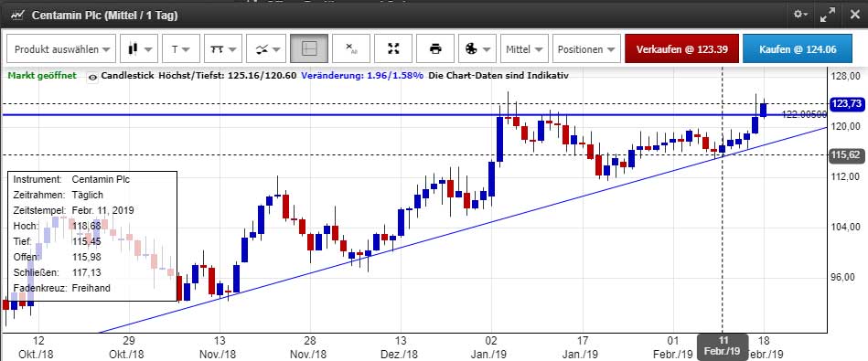The width and height of the screenshot is (868, 361).
Task: Click the Fadenkreuz value Freihand
Action: coord(91,288)
